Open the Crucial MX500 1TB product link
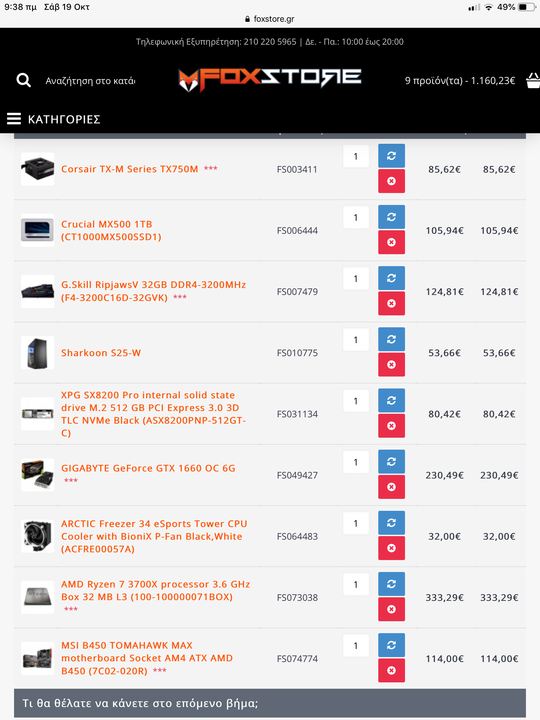Image resolution: width=540 pixels, height=720 pixels. 111,231
